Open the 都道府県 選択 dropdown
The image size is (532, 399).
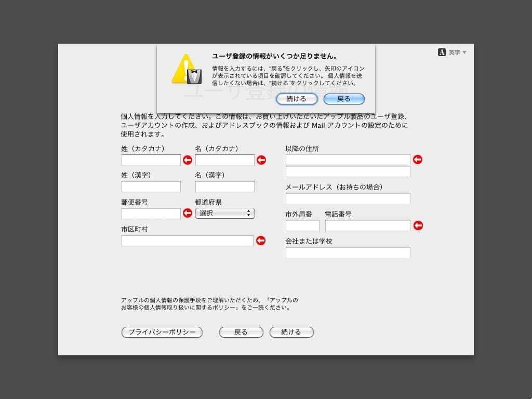tap(224, 213)
